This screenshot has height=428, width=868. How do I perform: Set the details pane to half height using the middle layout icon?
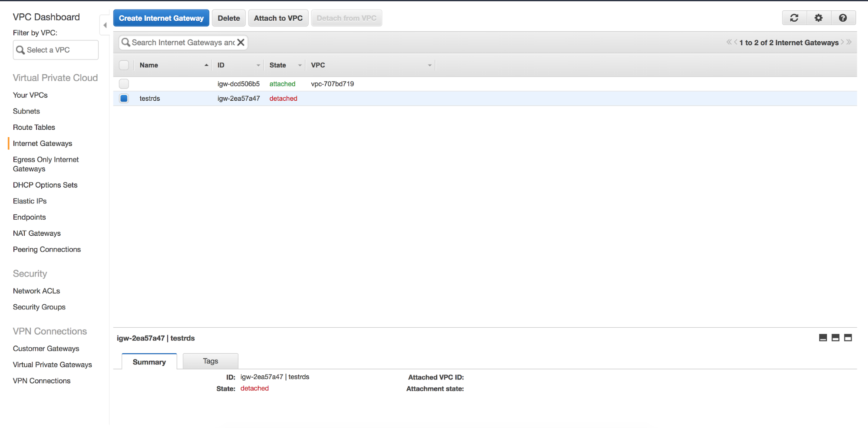(835, 338)
